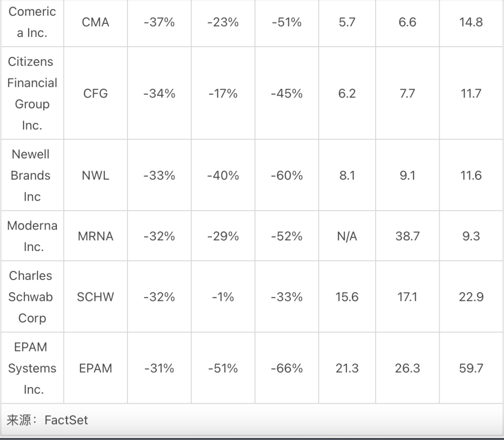
Task: Click the CMA ticker cell
Action: 96,22
